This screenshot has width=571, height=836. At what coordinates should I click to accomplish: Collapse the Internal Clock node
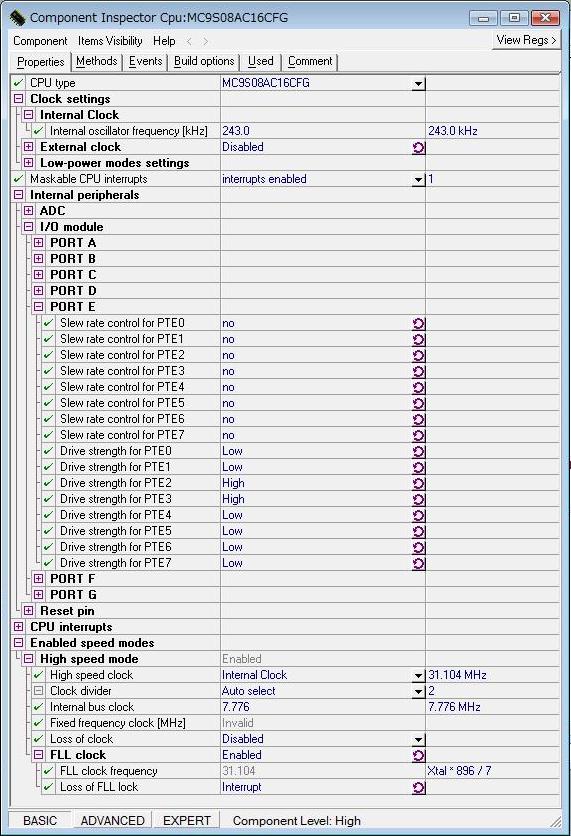pyautogui.click(x=29, y=115)
